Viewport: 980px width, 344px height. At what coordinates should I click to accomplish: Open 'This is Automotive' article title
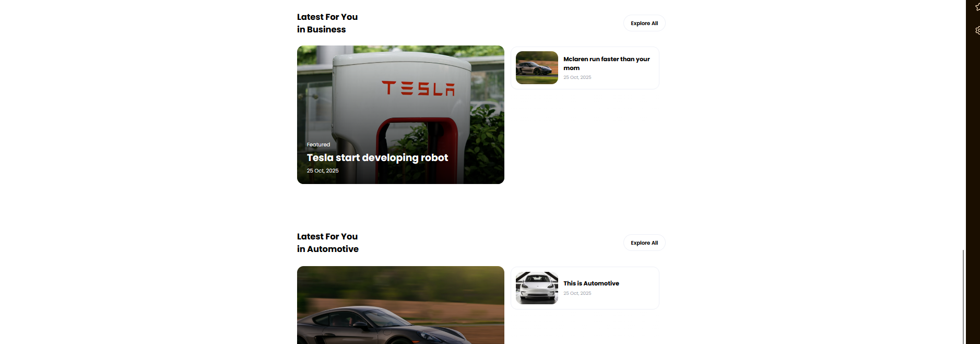tap(591, 283)
